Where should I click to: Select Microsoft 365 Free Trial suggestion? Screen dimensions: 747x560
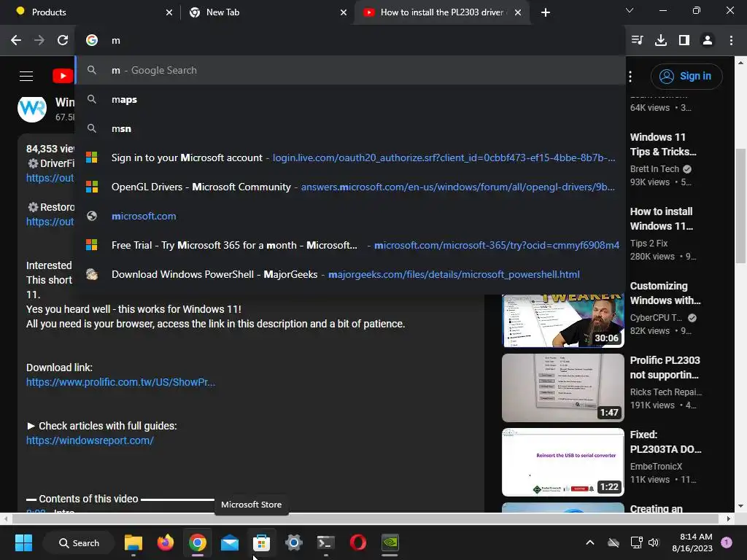(x=350, y=245)
